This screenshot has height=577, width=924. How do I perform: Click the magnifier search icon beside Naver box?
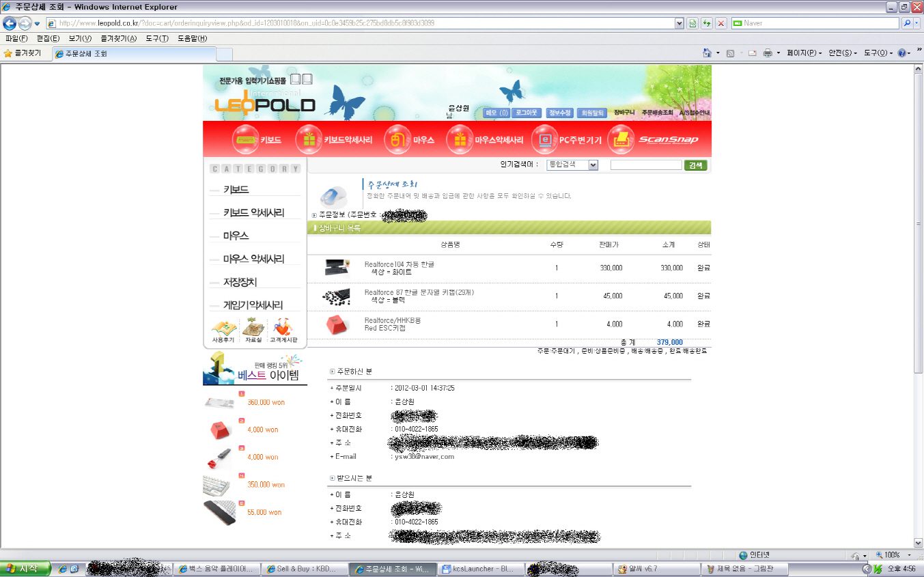[x=907, y=23]
